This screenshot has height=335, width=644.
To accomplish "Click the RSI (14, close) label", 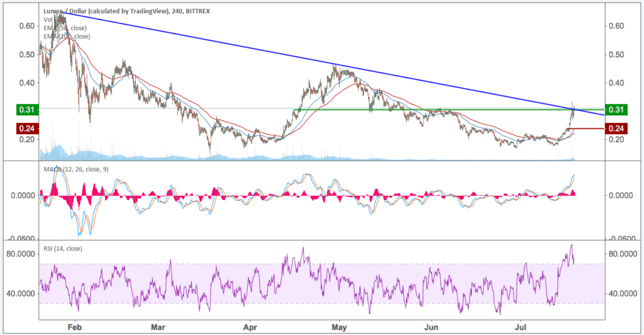I will pos(63,248).
